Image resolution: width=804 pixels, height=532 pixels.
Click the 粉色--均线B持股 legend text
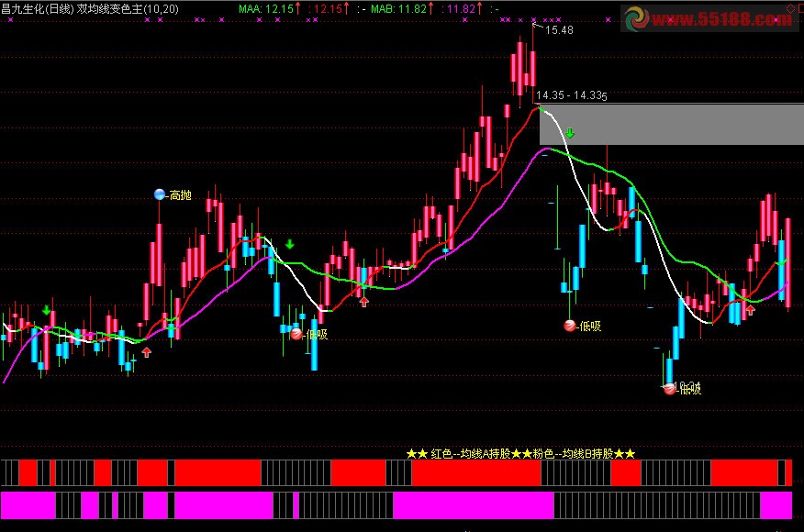574,454
